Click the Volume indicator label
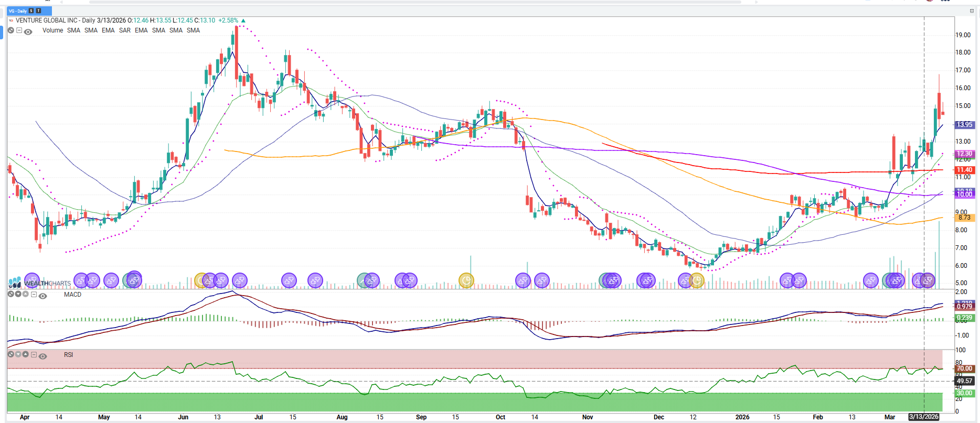This screenshot has height=423, width=980. pyautogui.click(x=52, y=30)
